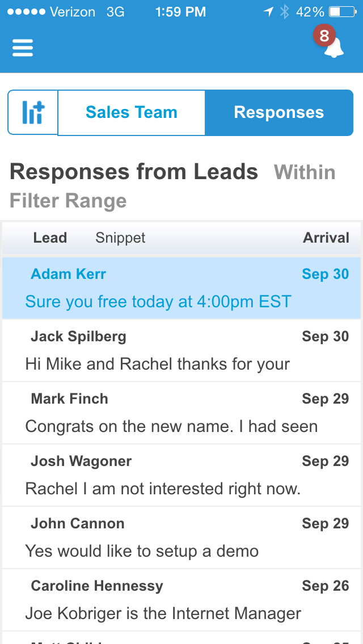Tap the chart stats icon button
Screen dimensions: 363x644
click(x=33, y=112)
